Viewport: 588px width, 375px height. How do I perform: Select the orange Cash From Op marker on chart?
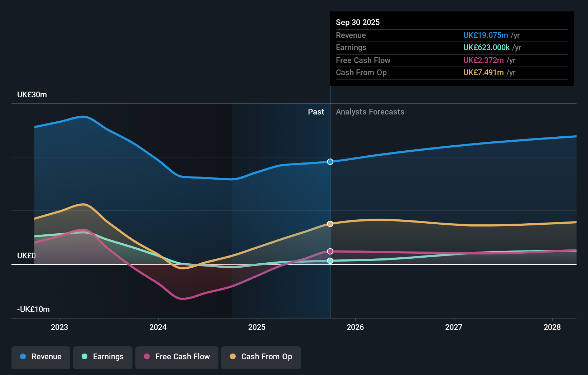click(x=329, y=224)
